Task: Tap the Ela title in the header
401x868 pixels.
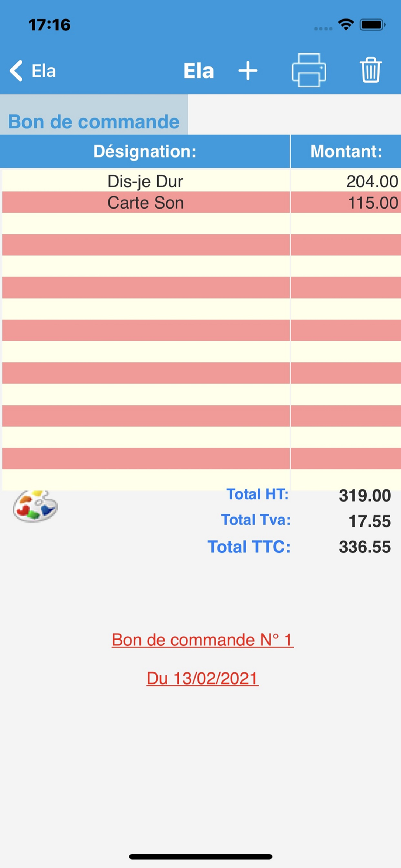Action: (199, 71)
